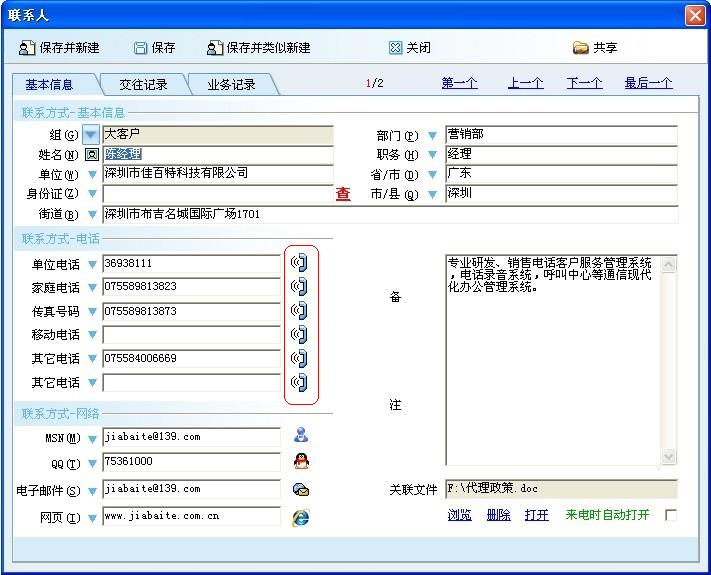The width and height of the screenshot is (711, 575).
Task: Expand the 网页 dropdown arrow
Action: point(92,518)
